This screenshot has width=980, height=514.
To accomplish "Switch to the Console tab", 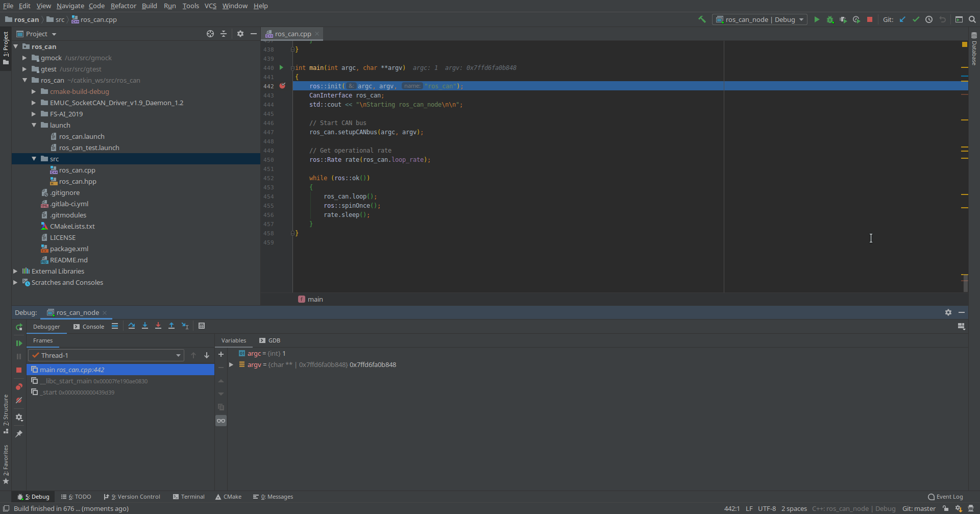I will 89,327.
